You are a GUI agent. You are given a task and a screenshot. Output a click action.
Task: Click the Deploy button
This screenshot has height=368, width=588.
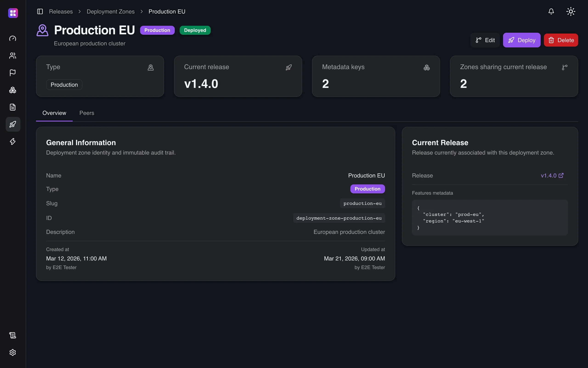522,40
